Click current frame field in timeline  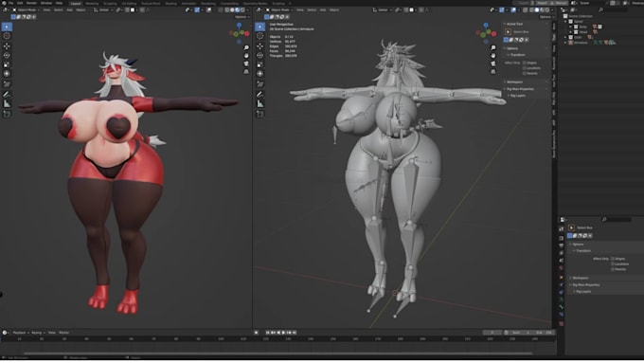click(492, 332)
